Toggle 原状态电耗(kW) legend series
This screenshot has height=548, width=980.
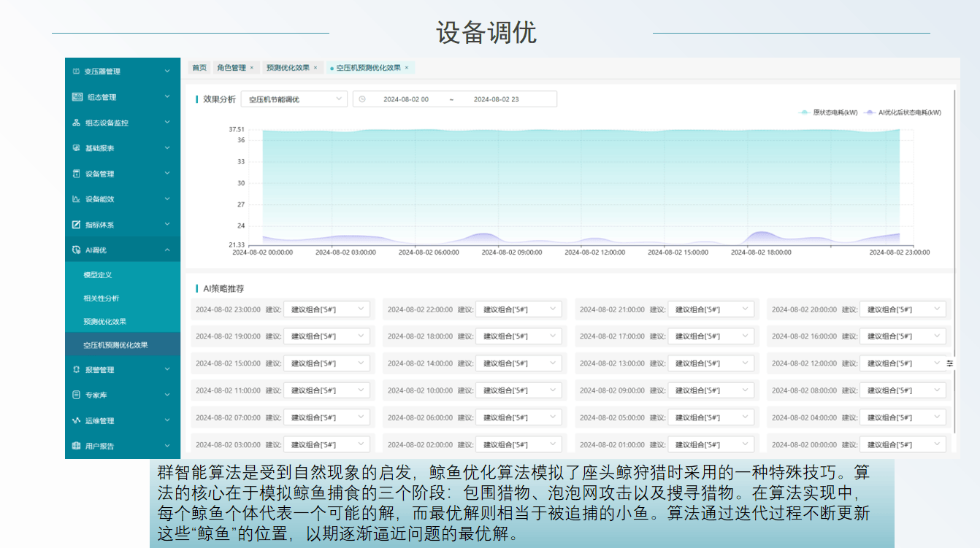tap(828, 113)
